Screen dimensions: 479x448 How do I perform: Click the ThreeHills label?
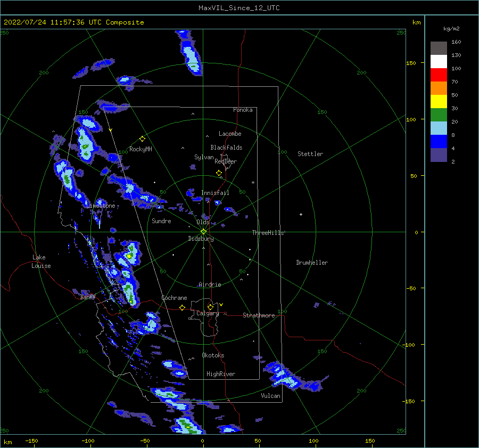268,233
